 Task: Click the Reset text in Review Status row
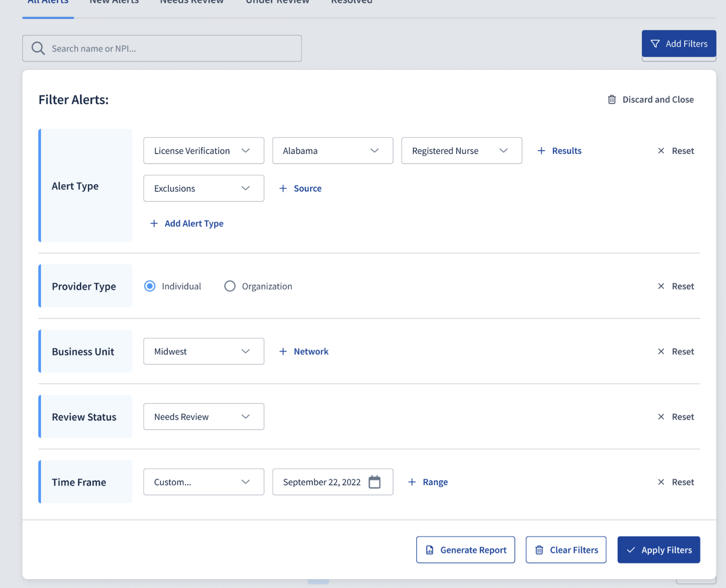683,417
